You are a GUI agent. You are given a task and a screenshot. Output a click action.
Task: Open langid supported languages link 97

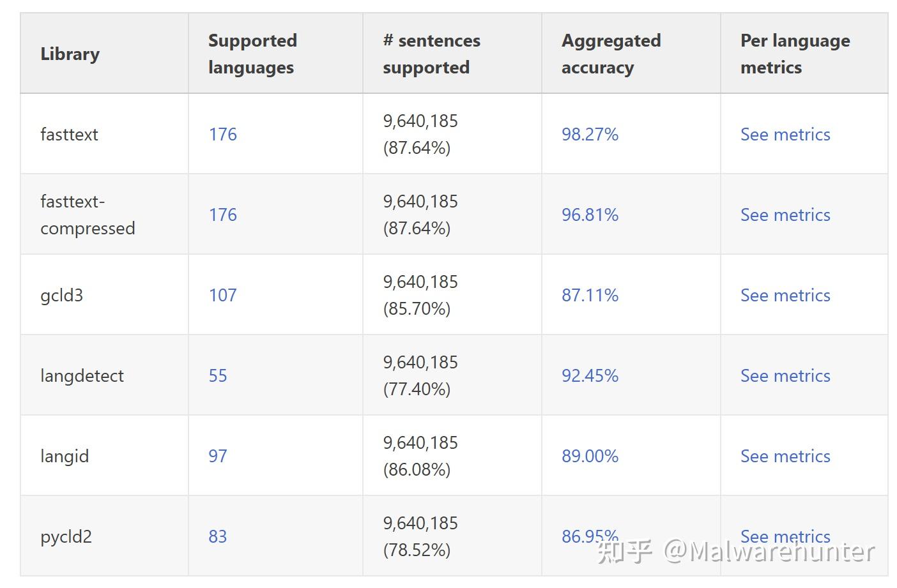point(218,456)
